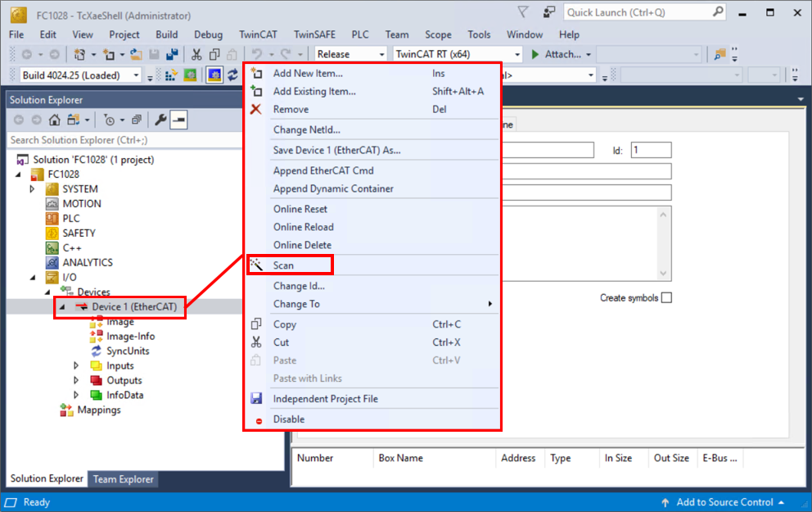Click the Reload Devices arrows icon
Screen dimensions: 812x512
(x=232, y=75)
